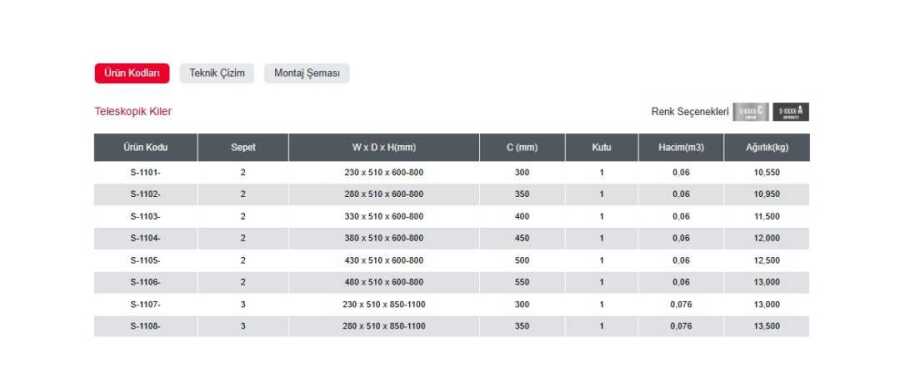Image resolution: width=900 pixels, height=383 pixels.
Task: Switch to Teknik Çizim tab
Action: coord(217,73)
